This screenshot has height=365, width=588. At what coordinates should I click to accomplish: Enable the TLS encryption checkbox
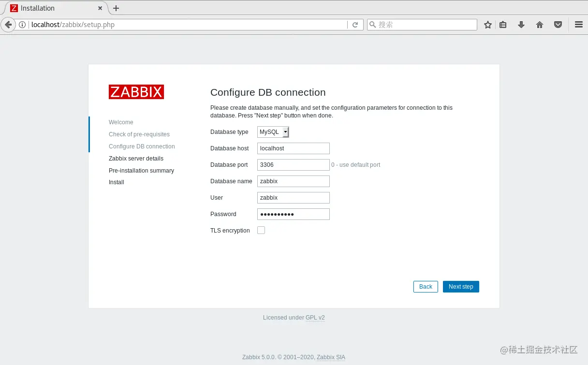261,231
